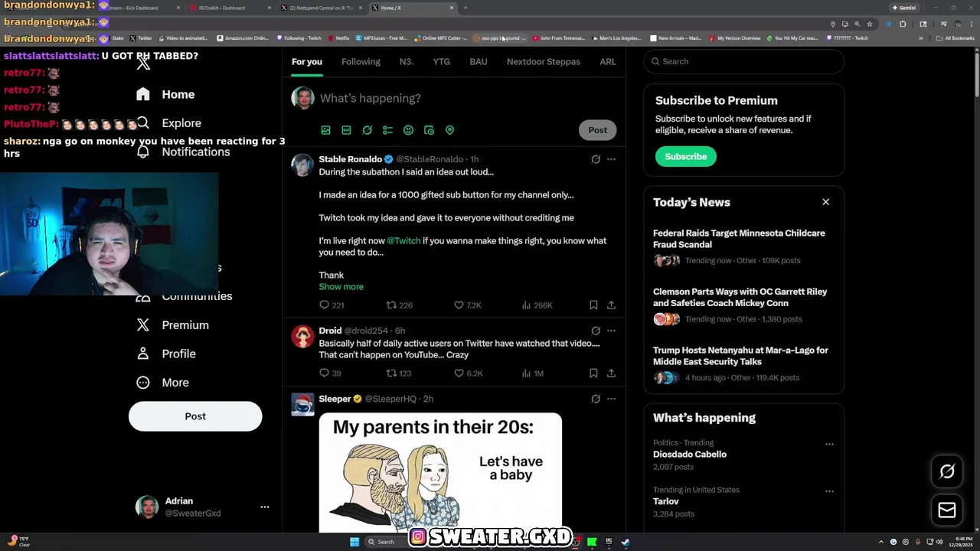Reply to Droid's post (39)
The width and height of the screenshot is (980, 551).
(x=330, y=373)
